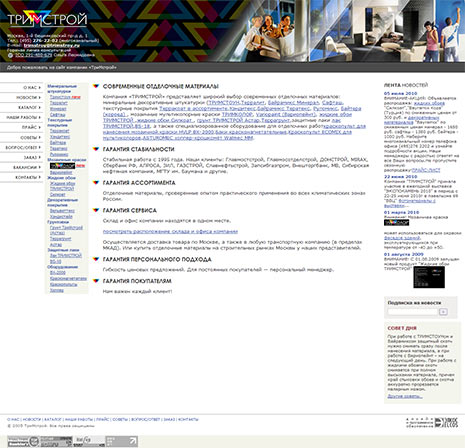Click the link to view warehouse and office location

[170, 231]
